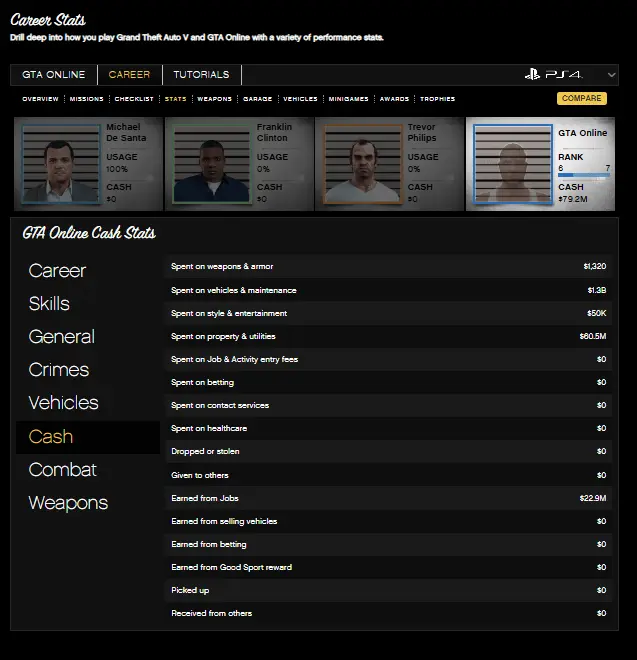Click 'Spent on style & entertainment' row

pos(389,313)
